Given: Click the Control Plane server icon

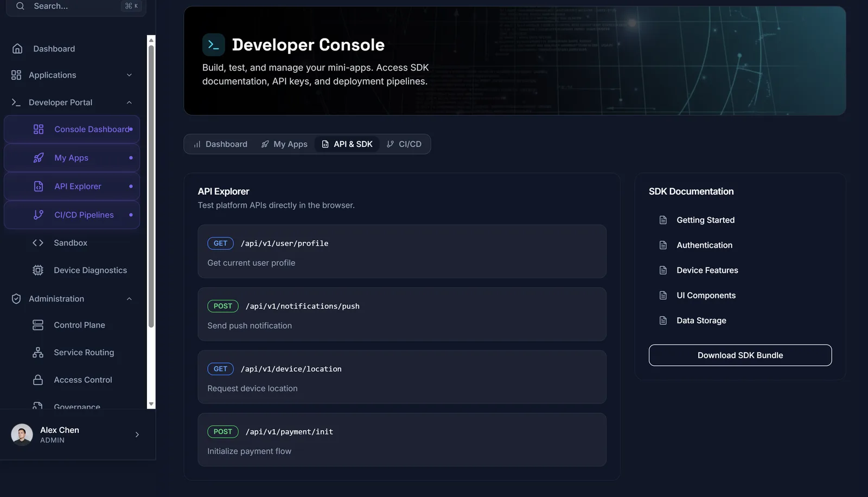Looking at the screenshot, I should click(x=38, y=325).
